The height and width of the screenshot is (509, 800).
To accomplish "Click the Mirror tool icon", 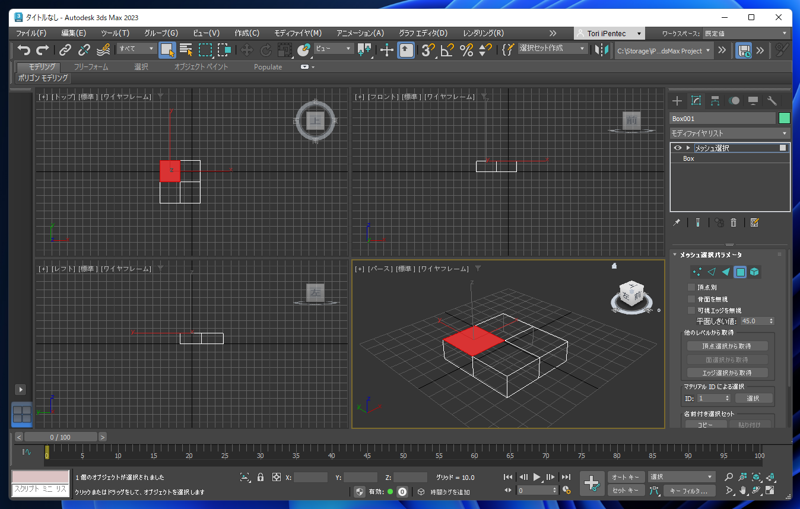I will pos(602,50).
